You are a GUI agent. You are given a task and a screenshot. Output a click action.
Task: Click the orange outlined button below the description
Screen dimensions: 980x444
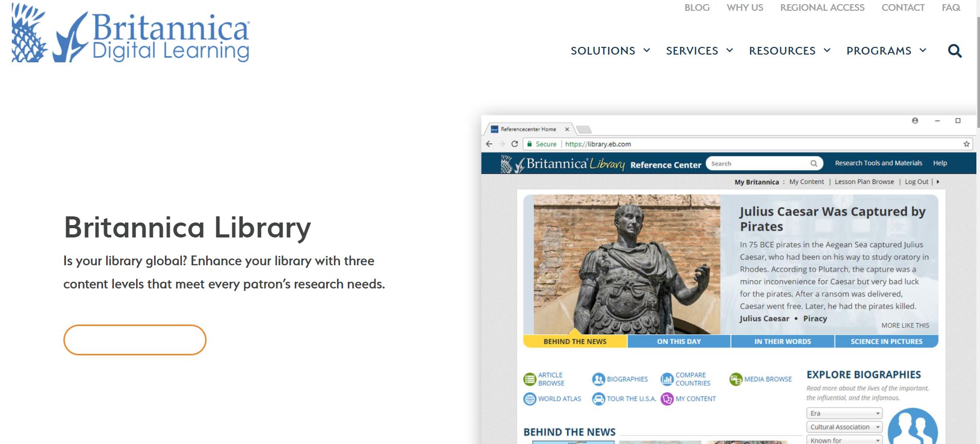[135, 340]
